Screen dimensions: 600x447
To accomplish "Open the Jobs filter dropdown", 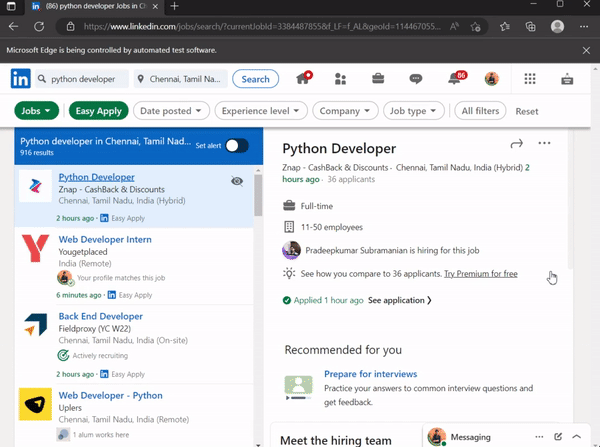I will (36, 111).
